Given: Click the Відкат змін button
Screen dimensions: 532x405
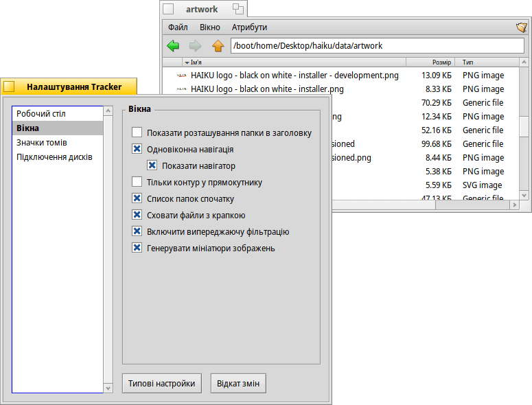Looking at the screenshot, I should pos(238,383).
